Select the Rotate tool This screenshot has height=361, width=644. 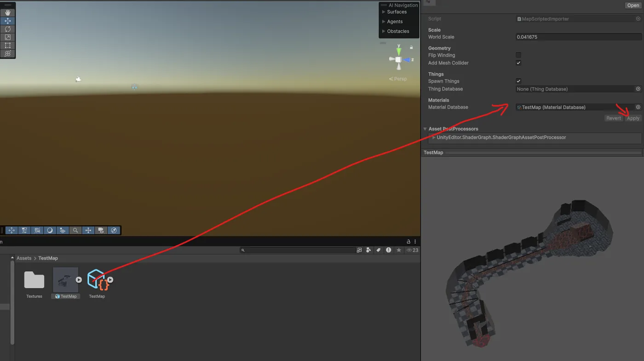[x=8, y=29]
